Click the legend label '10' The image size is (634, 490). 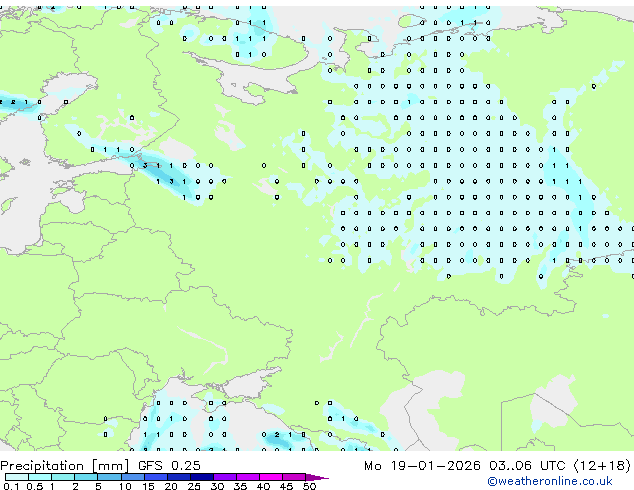125,486
